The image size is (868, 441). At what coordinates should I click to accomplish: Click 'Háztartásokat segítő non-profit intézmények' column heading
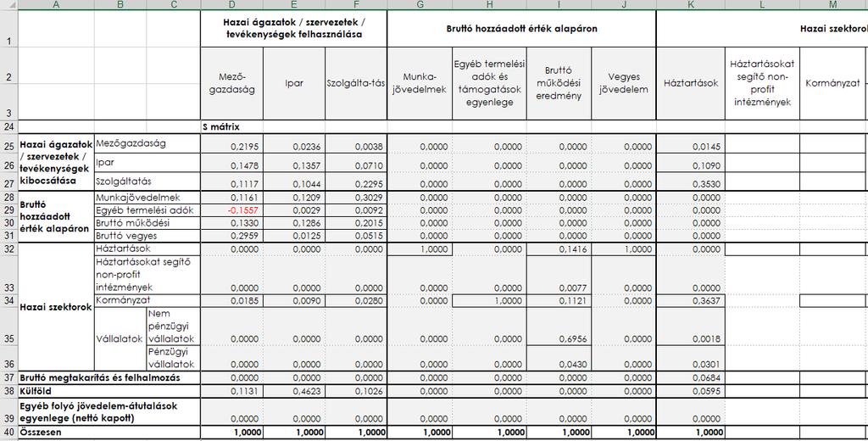click(762, 84)
